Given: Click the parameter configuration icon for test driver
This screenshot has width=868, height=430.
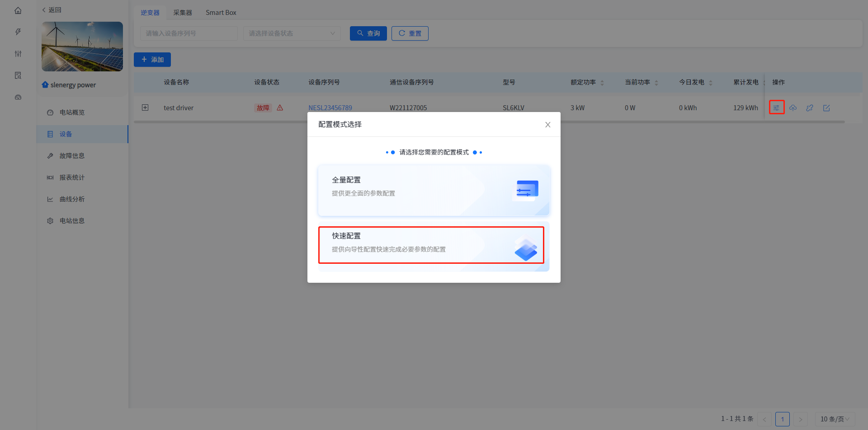Looking at the screenshot, I should (x=776, y=107).
